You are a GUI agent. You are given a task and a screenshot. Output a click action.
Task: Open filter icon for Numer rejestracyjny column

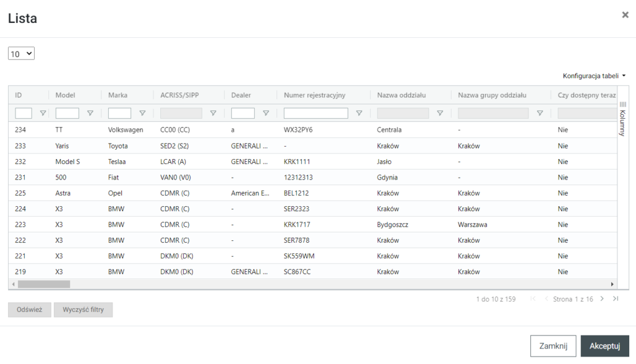[x=359, y=113]
